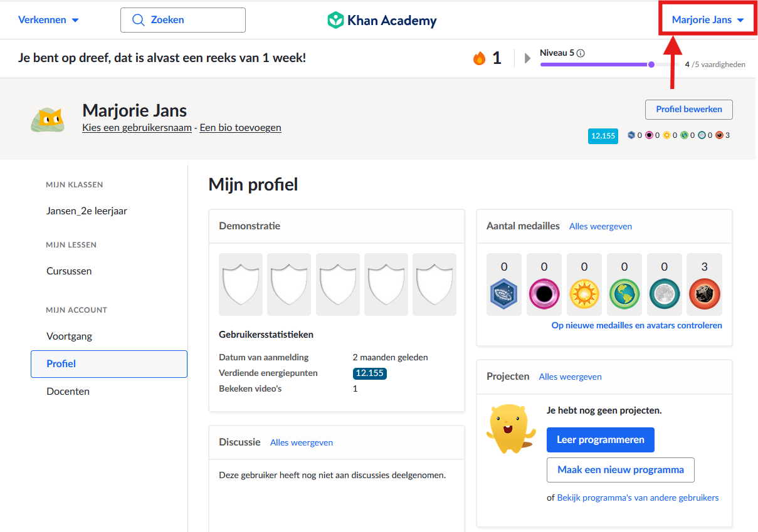The height and width of the screenshot is (532, 758).
Task: Click the meteorite medal icon
Action: tap(705, 295)
